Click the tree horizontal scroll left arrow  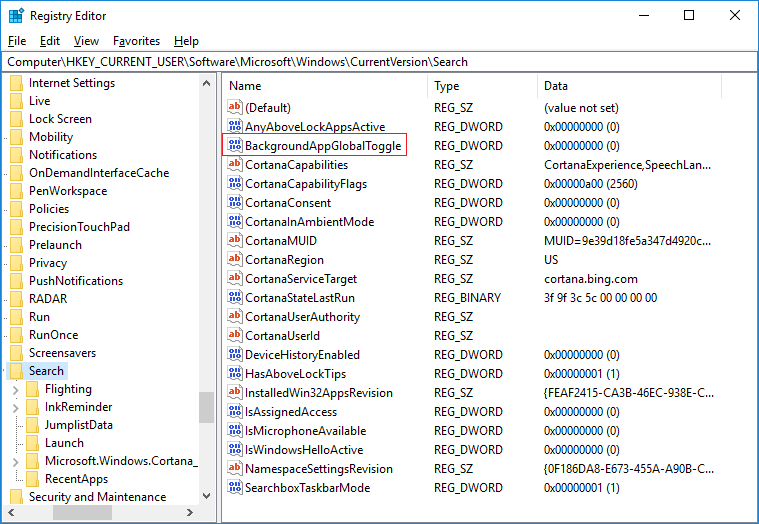coord(11,512)
